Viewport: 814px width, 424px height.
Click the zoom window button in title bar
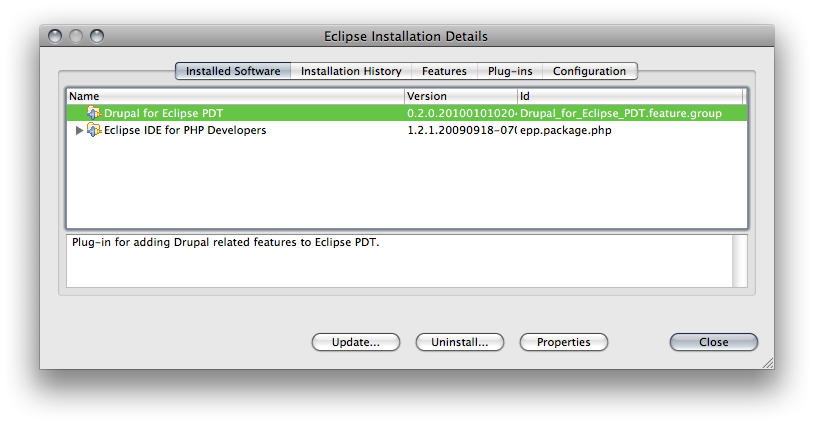tap(97, 36)
